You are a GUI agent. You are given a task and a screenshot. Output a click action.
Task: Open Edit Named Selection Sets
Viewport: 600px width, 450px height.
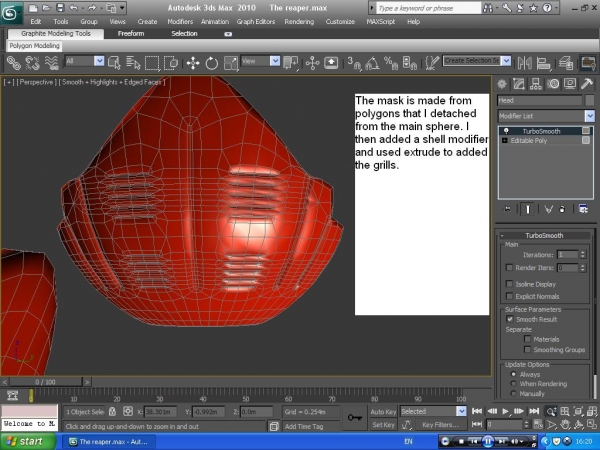[432, 63]
